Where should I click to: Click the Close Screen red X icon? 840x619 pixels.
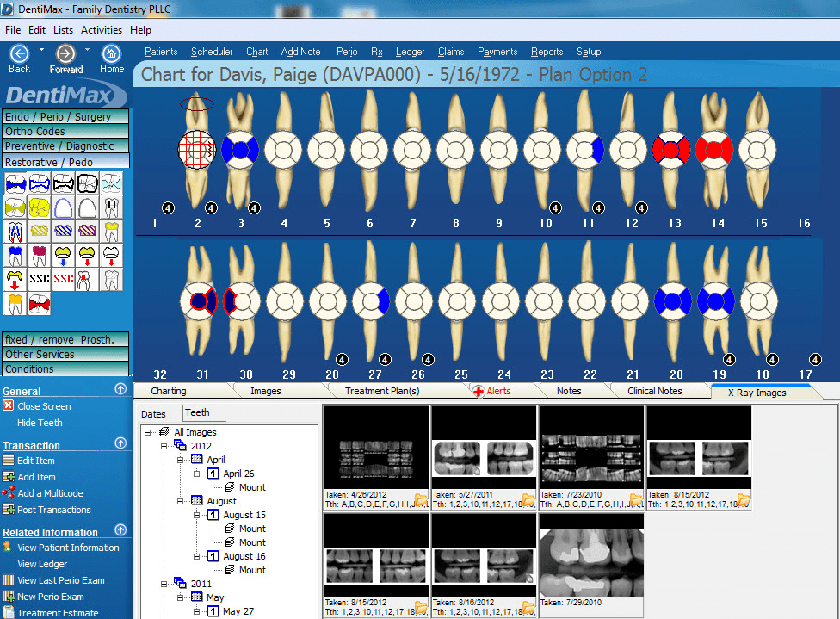pos(8,405)
